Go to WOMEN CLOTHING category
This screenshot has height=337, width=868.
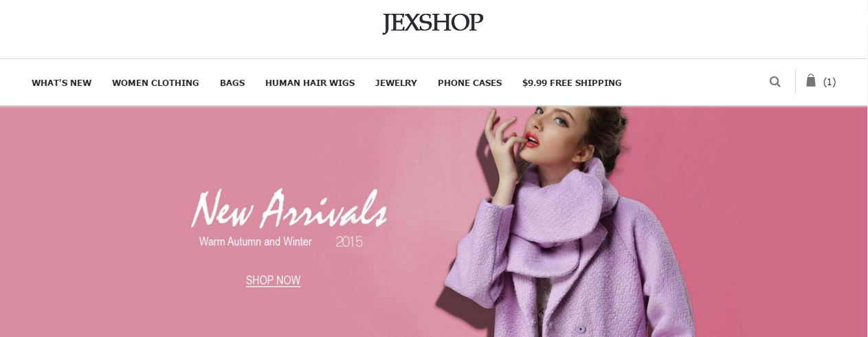[155, 83]
